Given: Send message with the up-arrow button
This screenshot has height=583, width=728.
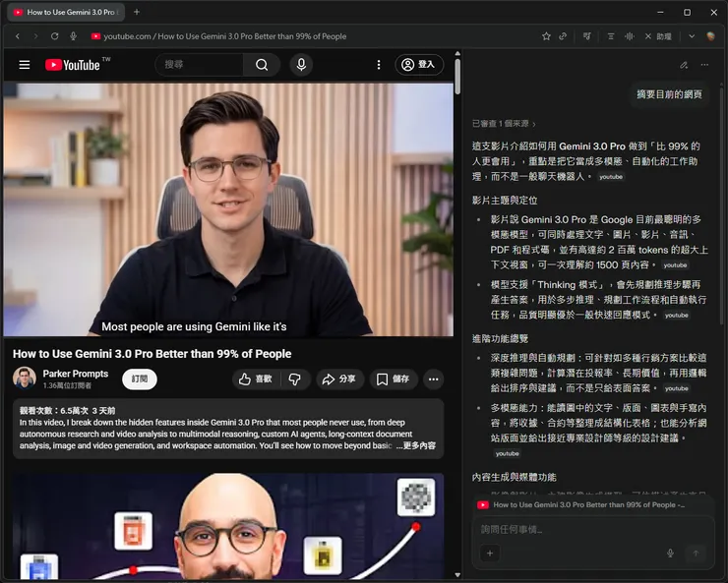Looking at the screenshot, I should 696,553.
